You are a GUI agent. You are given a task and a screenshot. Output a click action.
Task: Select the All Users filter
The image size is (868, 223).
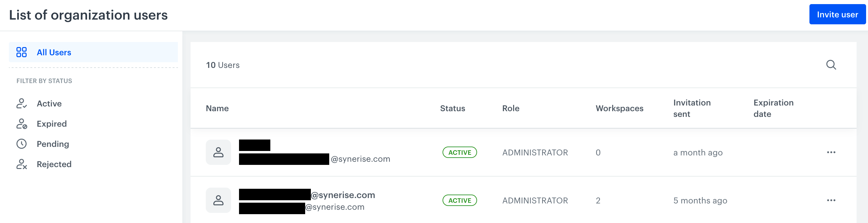[x=54, y=52]
